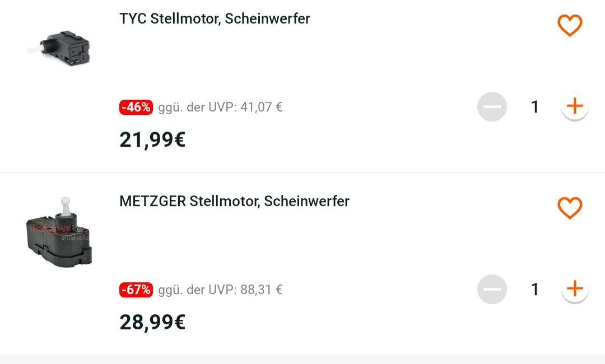Click the red -46% discount badge
605x364 pixels.
(136, 107)
